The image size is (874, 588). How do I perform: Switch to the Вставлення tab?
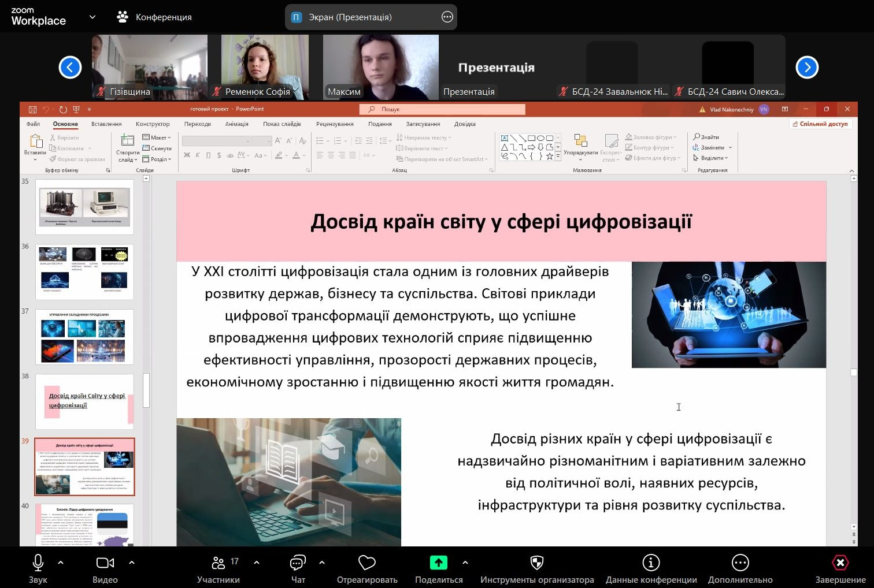(106, 124)
